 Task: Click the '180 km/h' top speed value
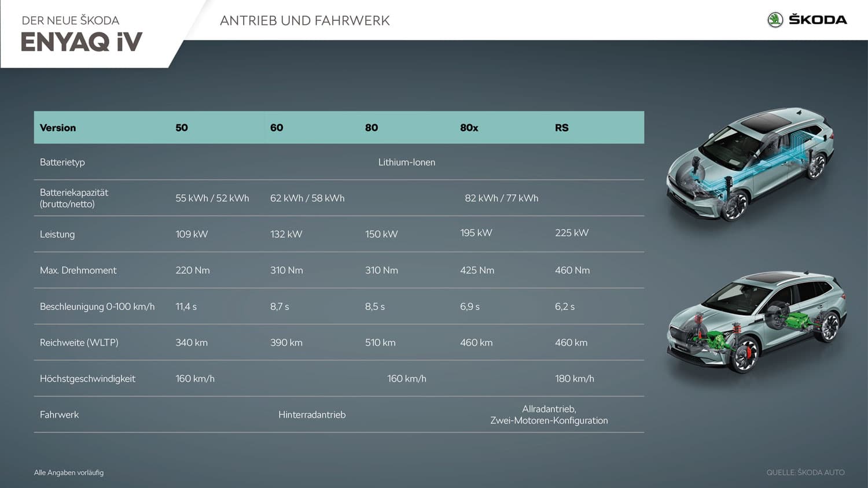[x=574, y=379]
